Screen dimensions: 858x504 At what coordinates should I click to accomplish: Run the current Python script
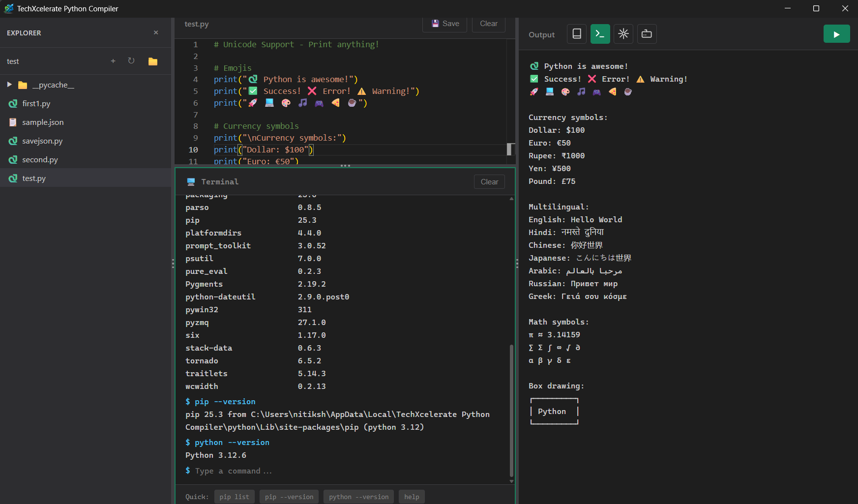pos(836,33)
